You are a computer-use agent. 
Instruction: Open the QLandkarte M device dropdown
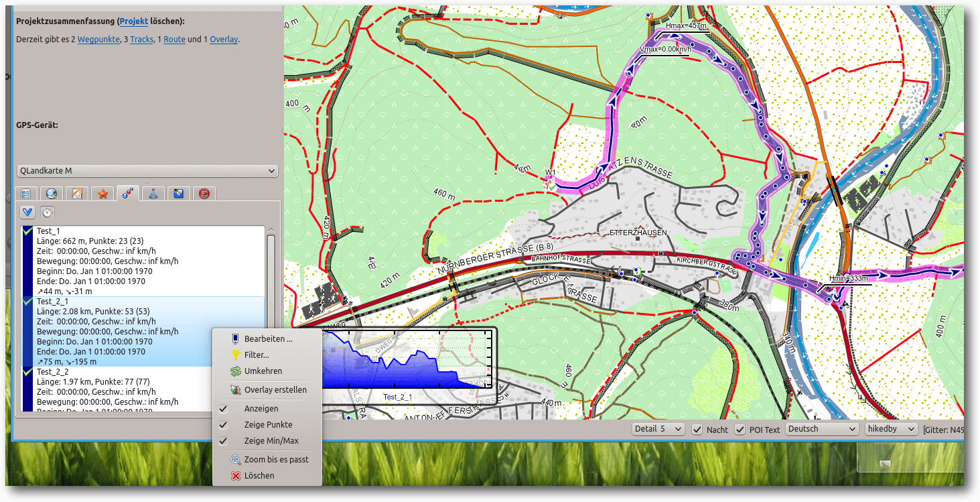click(147, 172)
